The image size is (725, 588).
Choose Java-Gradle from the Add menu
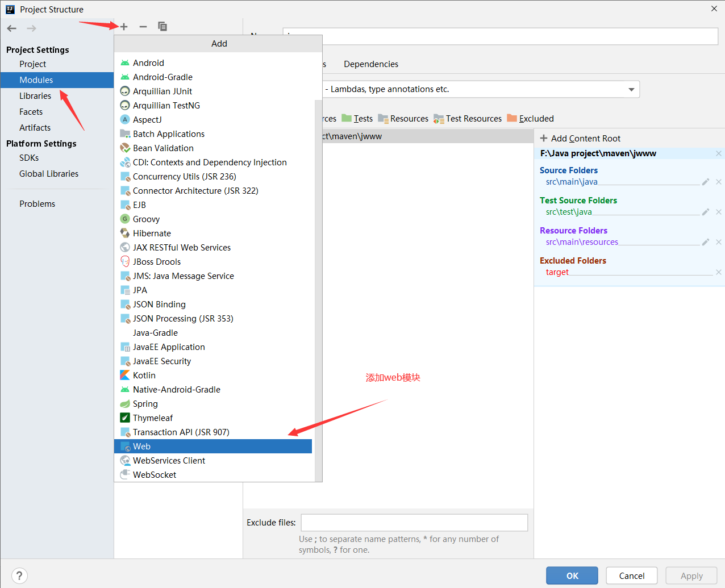[213, 333]
